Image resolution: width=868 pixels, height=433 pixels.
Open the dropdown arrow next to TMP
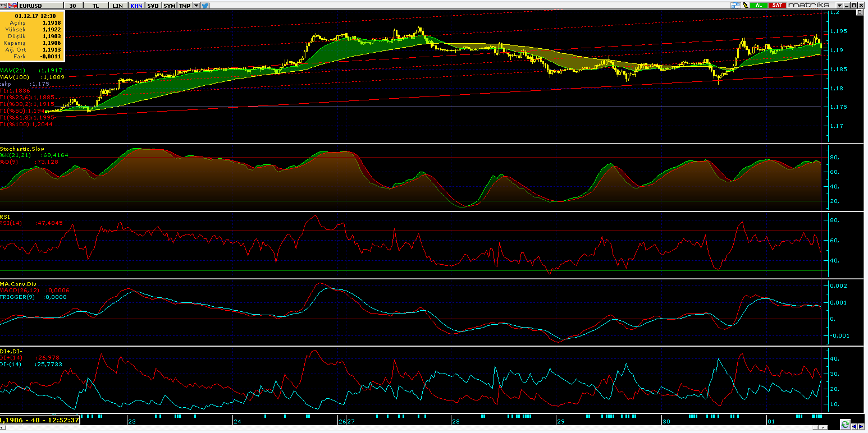196,5
